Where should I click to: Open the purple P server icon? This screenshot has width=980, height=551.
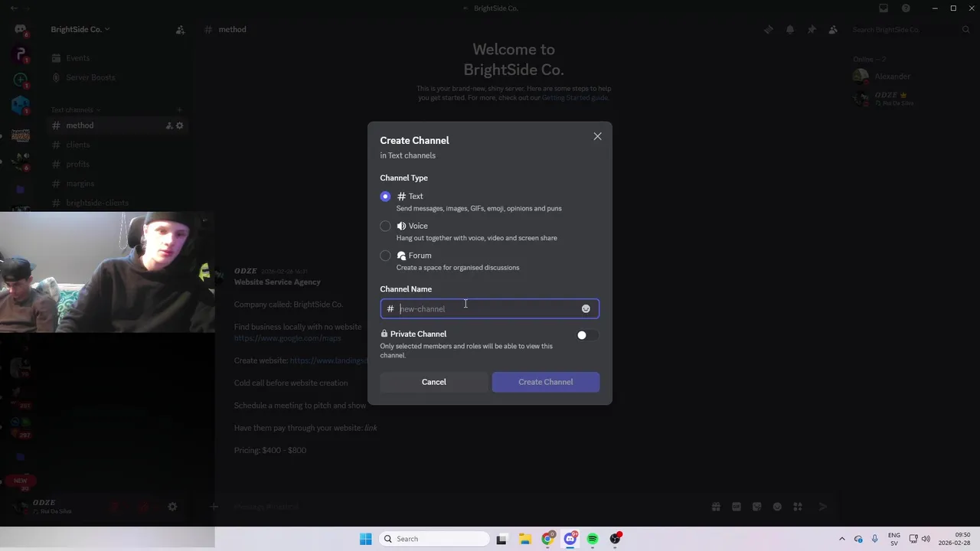21,54
